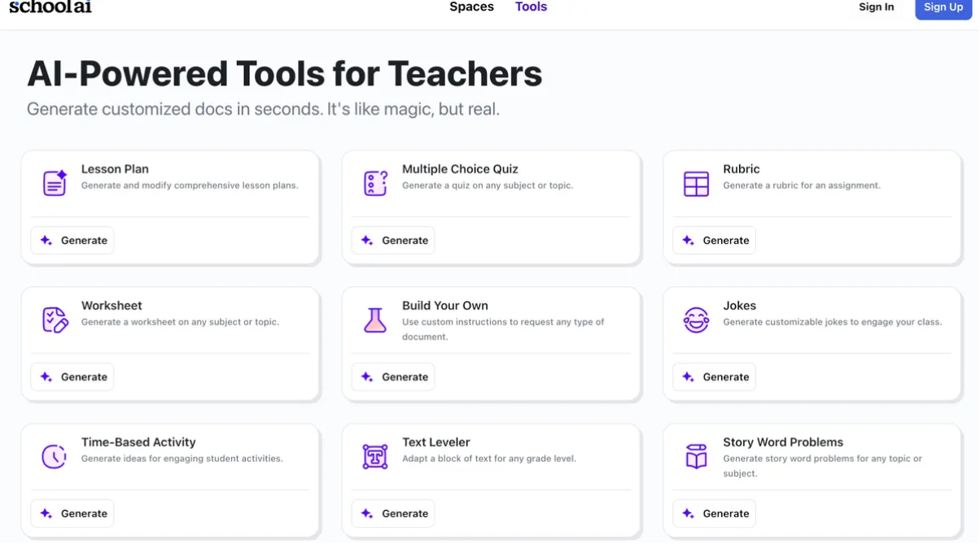980x553 pixels.
Task: Click 'Generate customized docs in seconds' subtitle
Action: pyautogui.click(x=263, y=109)
